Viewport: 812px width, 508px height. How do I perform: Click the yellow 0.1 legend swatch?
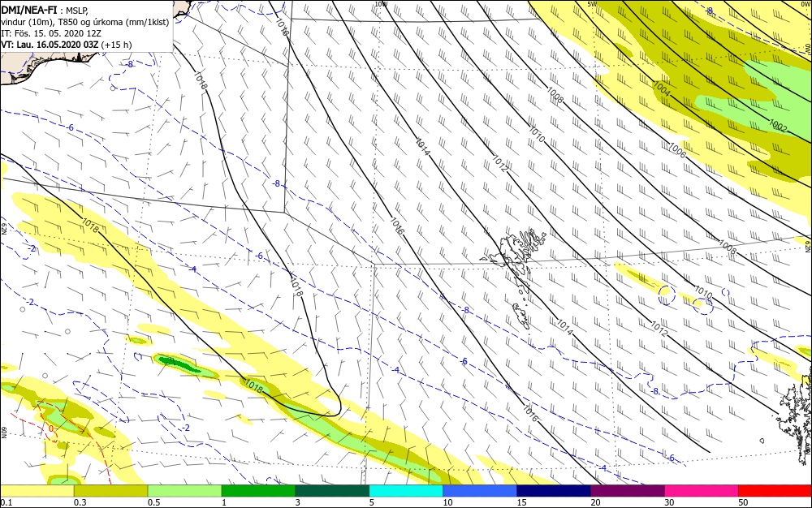coord(37,491)
